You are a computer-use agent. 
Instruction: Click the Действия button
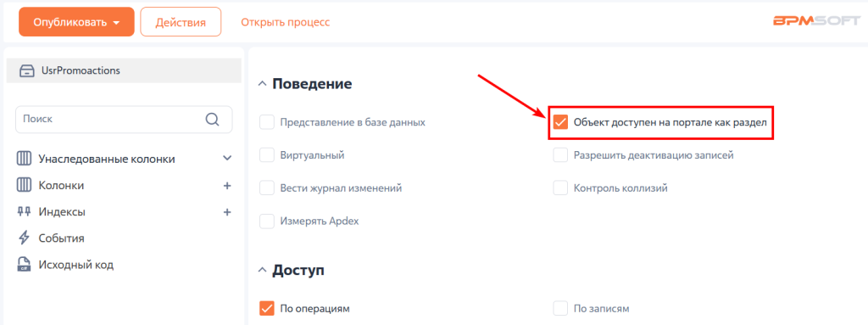click(x=181, y=22)
